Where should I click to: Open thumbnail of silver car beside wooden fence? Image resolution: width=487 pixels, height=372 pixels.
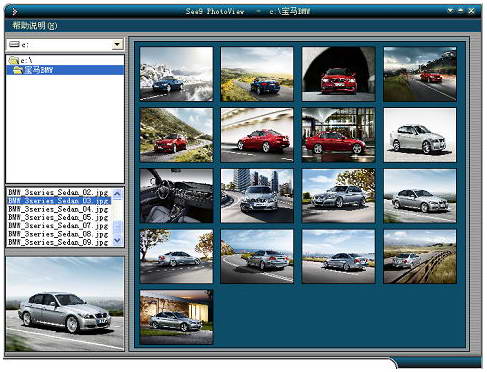(x=420, y=256)
